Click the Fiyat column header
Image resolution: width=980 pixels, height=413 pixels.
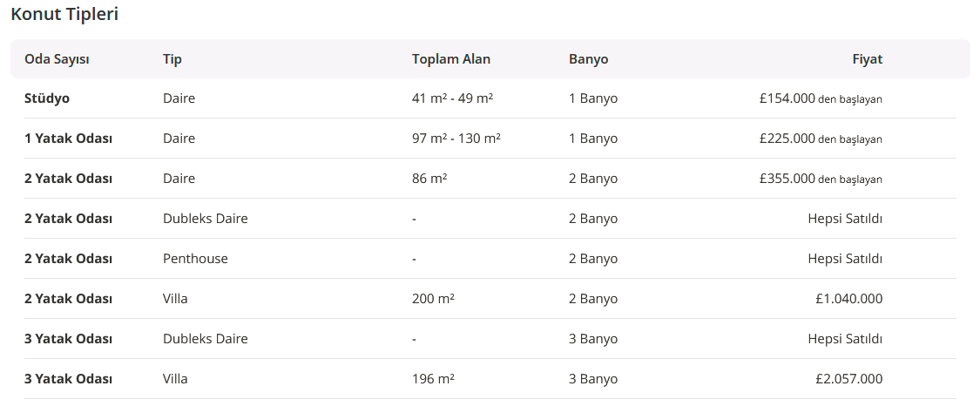[x=867, y=59]
